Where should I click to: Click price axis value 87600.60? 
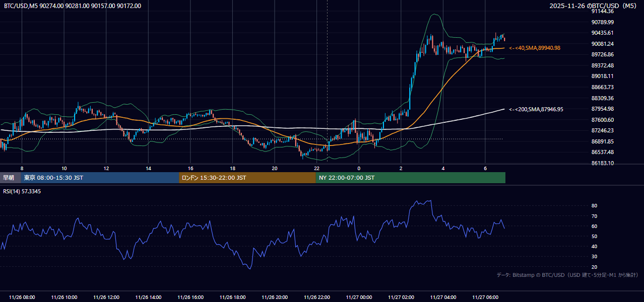pyautogui.click(x=603, y=120)
